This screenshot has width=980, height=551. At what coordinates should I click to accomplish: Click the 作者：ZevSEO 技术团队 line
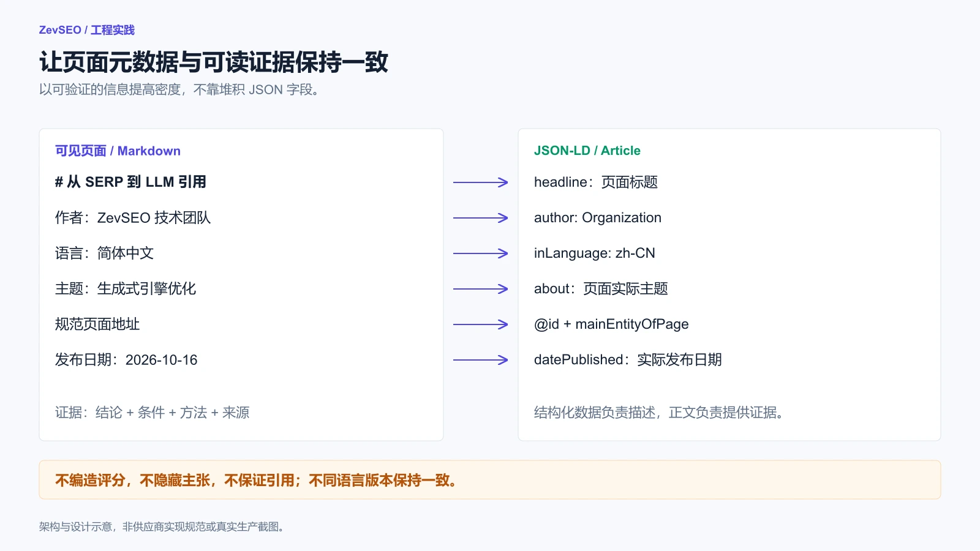point(133,217)
